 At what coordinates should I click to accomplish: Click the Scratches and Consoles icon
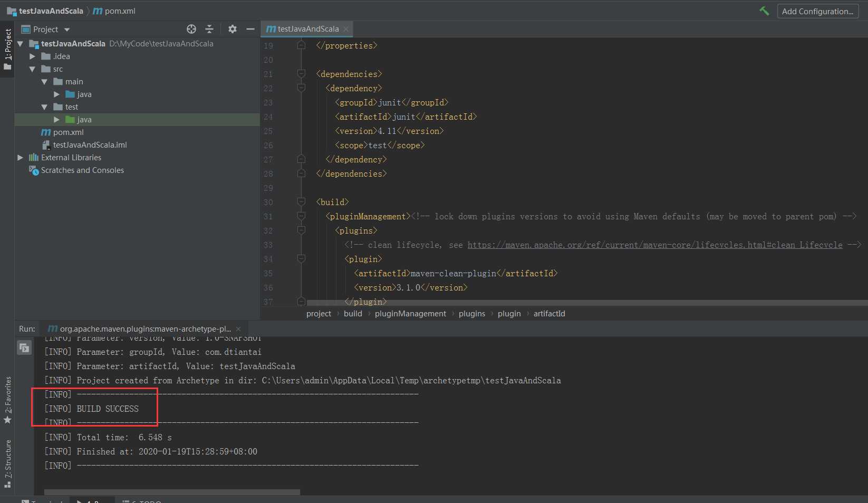33,170
